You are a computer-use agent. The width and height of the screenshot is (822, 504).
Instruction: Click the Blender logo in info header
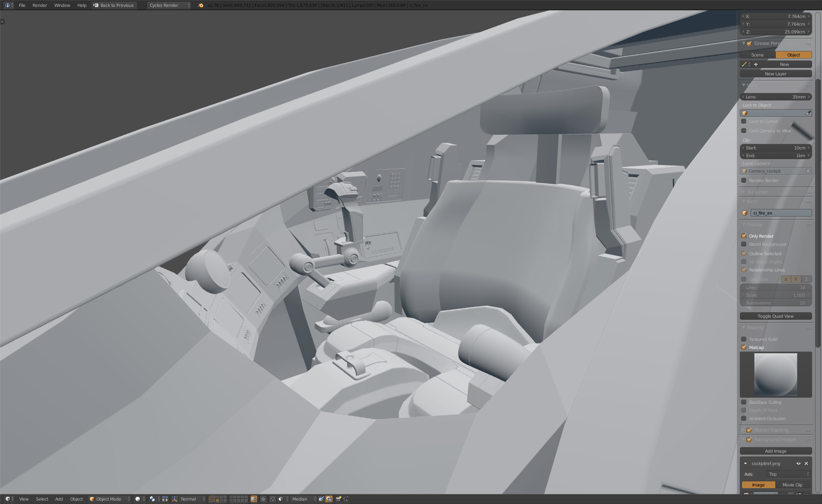click(201, 5)
